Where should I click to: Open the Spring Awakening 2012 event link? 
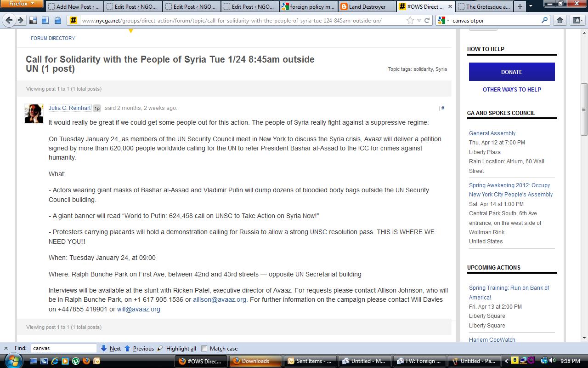[511, 190]
